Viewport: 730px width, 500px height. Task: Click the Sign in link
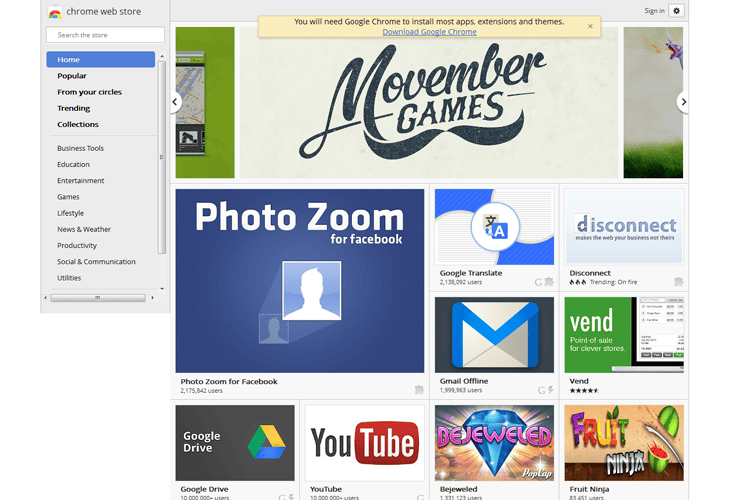pyautogui.click(x=654, y=11)
